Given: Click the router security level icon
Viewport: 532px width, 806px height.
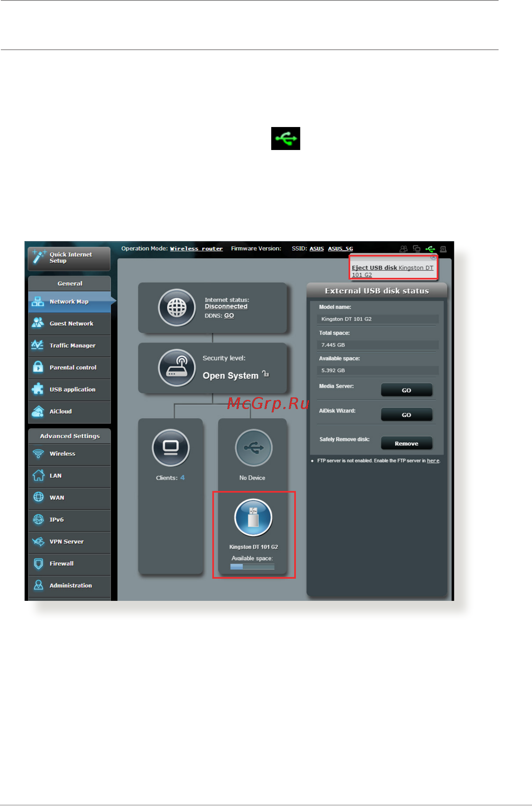Looking at the screenshot, I should [177, 368].
